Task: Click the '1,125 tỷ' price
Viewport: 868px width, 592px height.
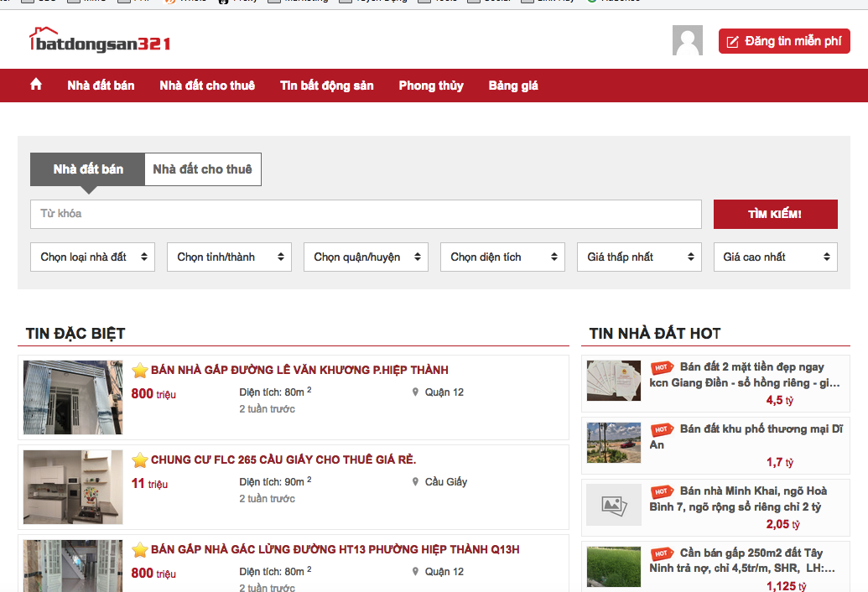Action: click(786, 586)
